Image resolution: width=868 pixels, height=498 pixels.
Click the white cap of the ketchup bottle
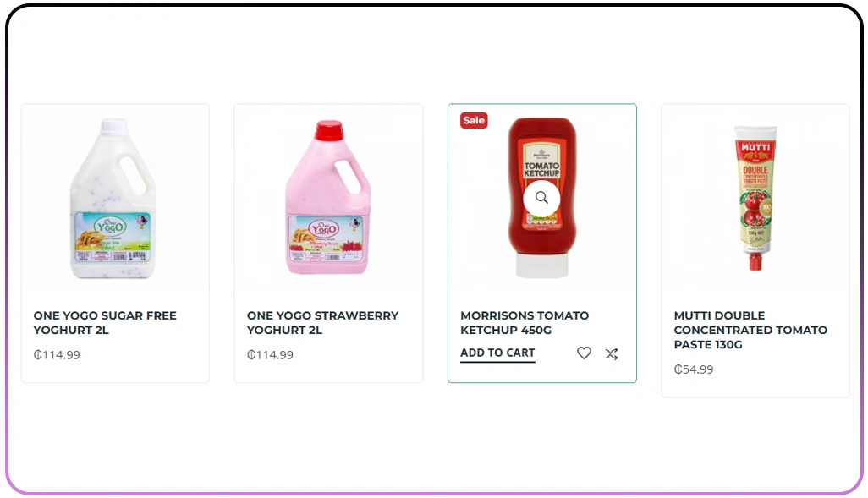coord(541,266)
